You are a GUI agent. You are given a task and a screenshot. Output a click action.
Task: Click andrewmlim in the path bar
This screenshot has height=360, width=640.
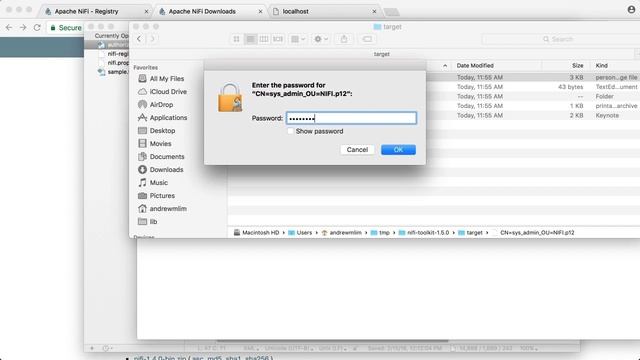pos(341,233)
